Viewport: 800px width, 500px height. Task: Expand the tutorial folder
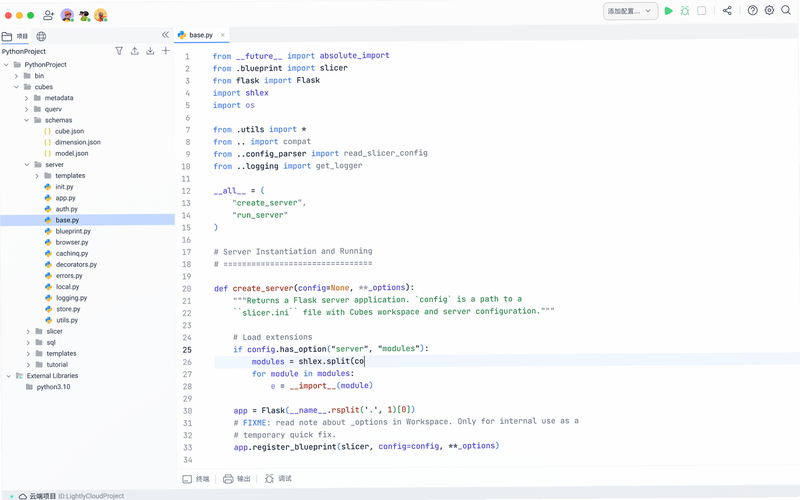coord(28,365)
